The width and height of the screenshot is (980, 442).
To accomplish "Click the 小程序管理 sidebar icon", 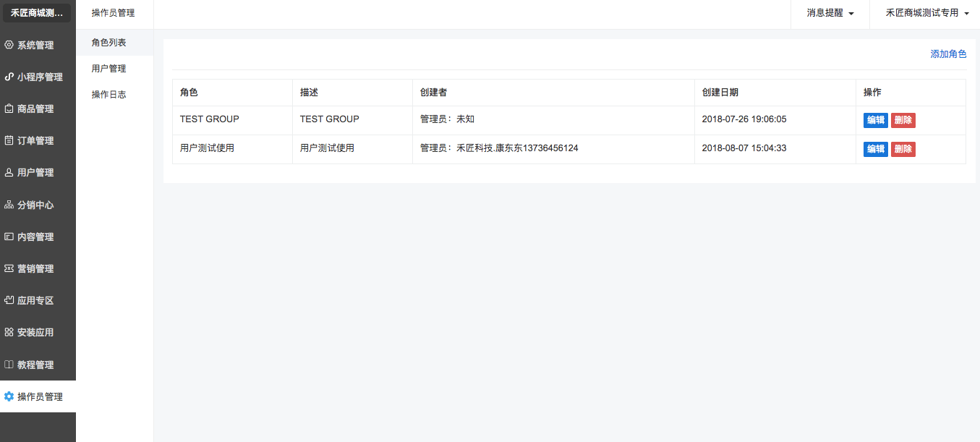I will 9,77.
